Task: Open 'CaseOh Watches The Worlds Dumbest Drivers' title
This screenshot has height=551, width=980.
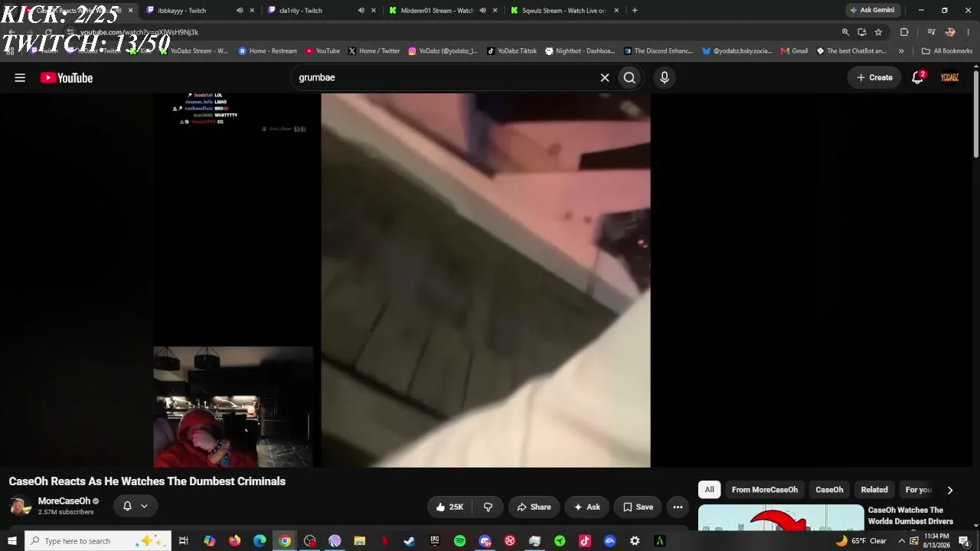Action: tap(910, 516)
